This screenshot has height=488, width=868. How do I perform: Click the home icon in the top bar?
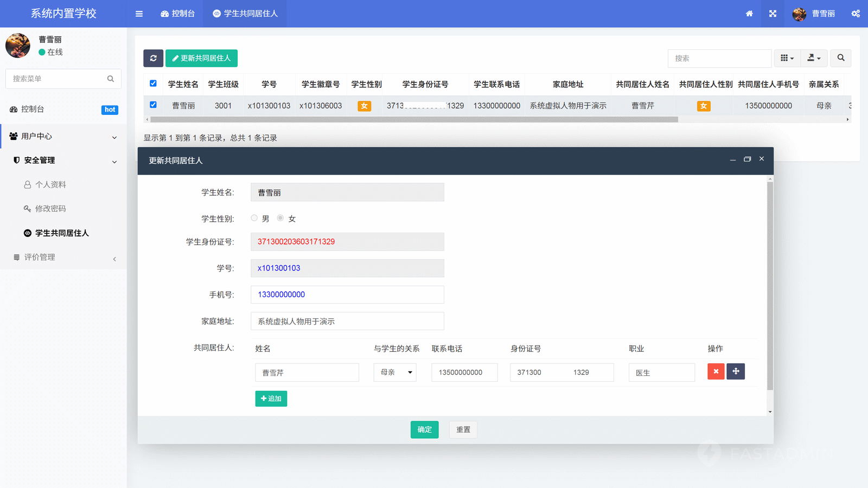pos(749,14)
